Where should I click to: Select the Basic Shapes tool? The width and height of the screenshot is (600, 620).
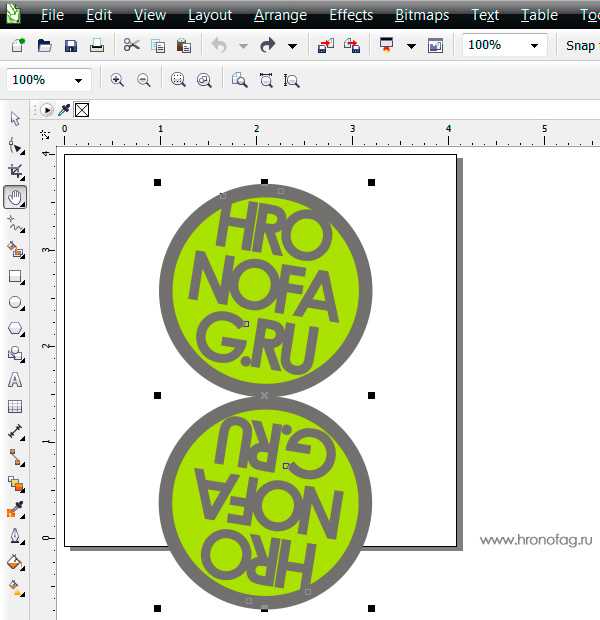coord(16,353)
